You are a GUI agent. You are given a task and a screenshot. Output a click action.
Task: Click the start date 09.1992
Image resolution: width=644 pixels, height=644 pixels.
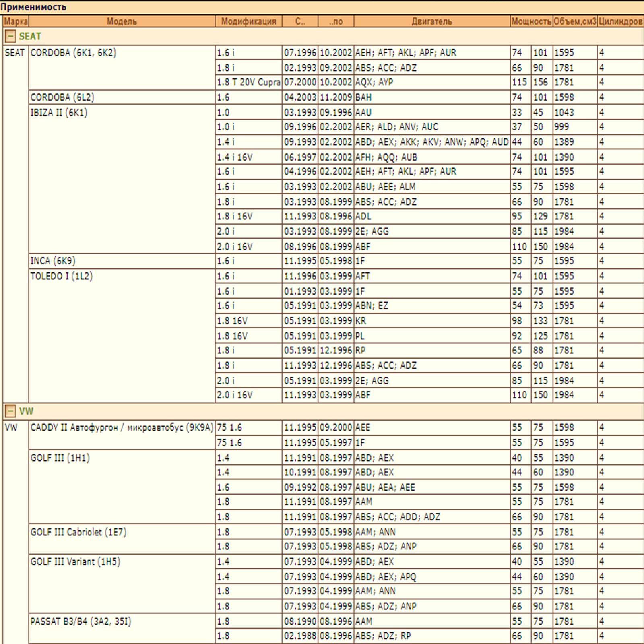pyautogui.click(x=300, y=487)
